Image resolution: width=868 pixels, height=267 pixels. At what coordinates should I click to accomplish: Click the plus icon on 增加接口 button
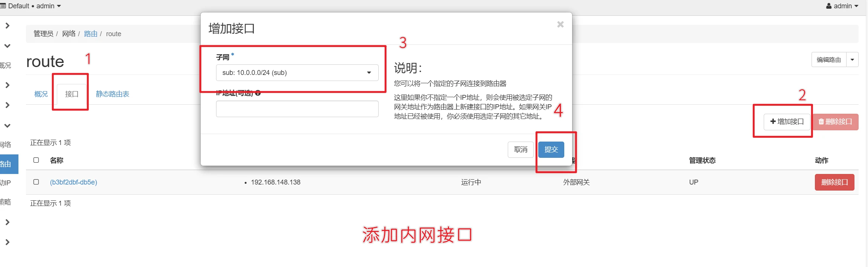[773, 121]
